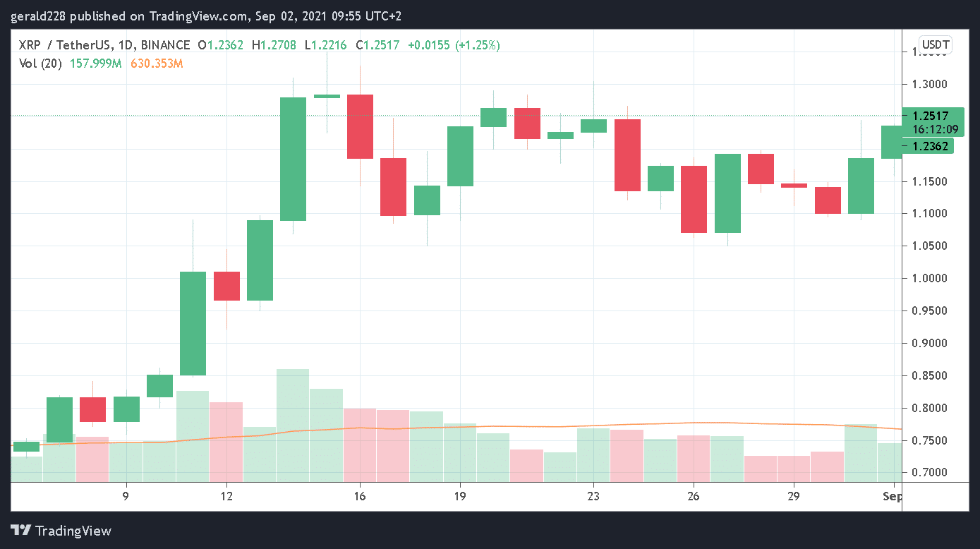This screenshot has height=549, width=980.
Task: Select the Sep label on time axis
Action: pos(893,496)
